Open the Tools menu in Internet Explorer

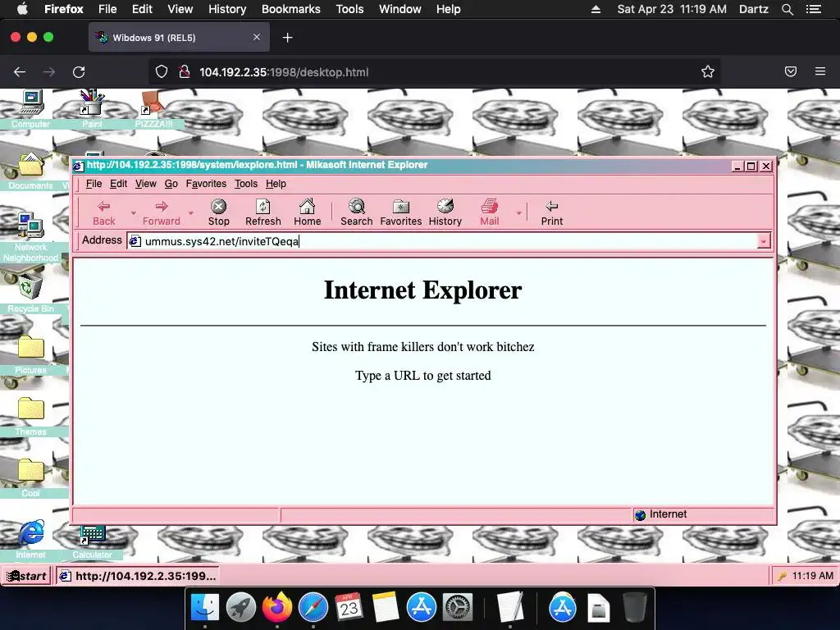tap(246, 184)
